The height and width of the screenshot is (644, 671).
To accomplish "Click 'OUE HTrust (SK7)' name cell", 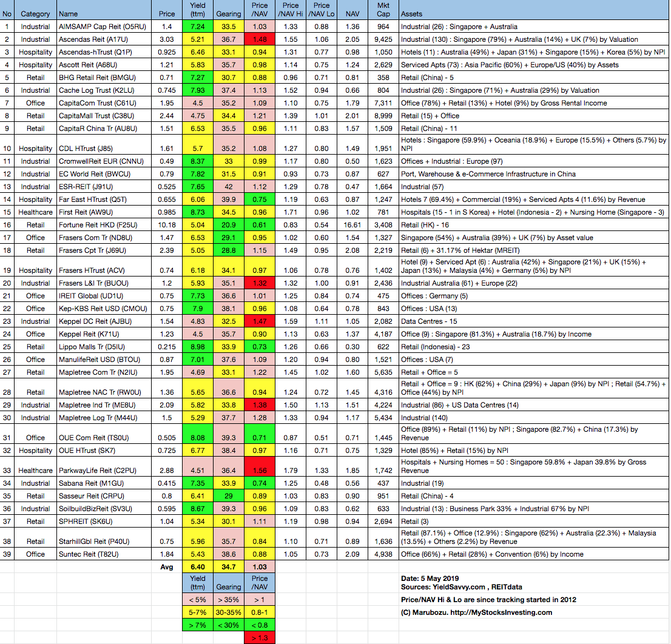I will point(104,451).
